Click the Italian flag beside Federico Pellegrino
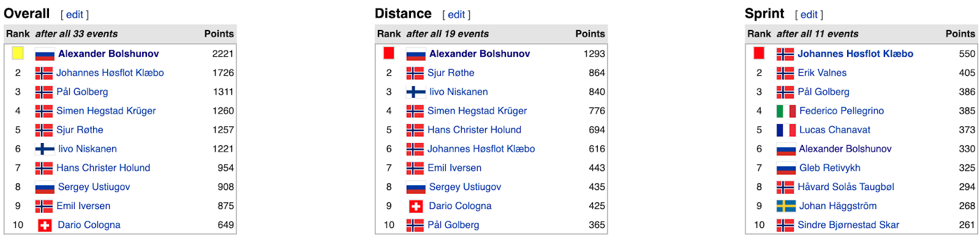Viewport: 980px width, 239px height. point(786,111)
